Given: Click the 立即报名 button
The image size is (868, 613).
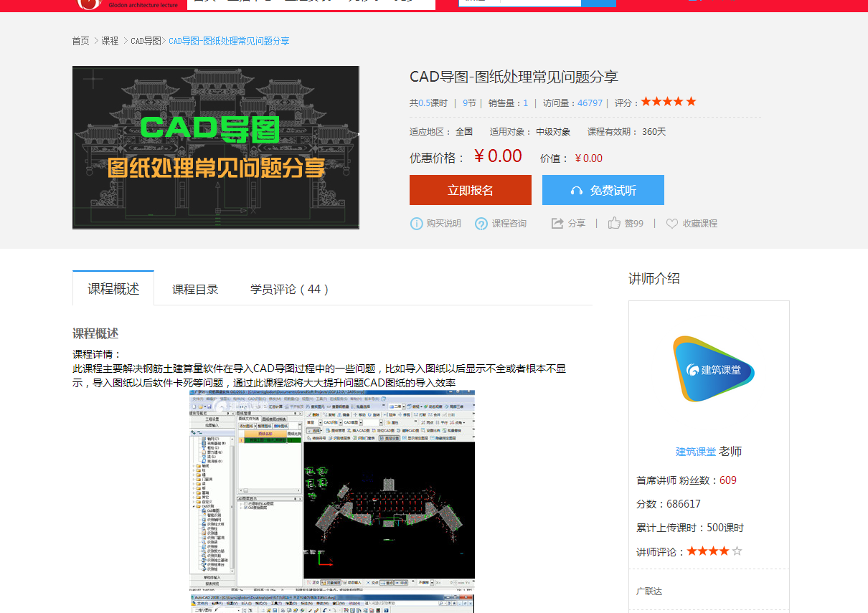Looking at the screenshot, I should pyautogui.click(x=471, y=190).
